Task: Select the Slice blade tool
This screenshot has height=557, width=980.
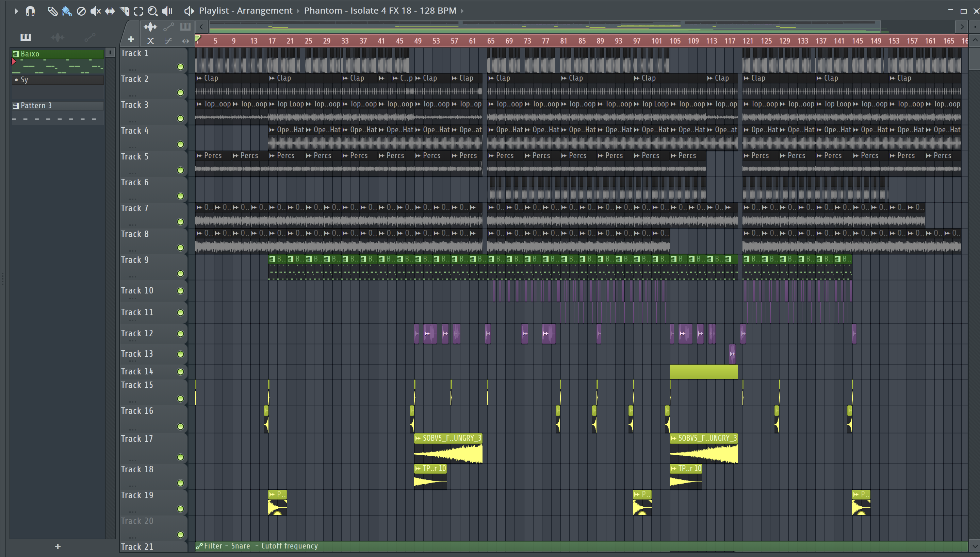Action: [x=125, y=11]
